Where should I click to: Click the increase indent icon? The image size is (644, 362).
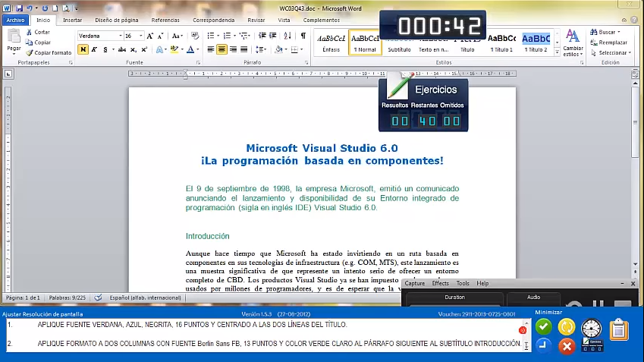coord(273,36)
